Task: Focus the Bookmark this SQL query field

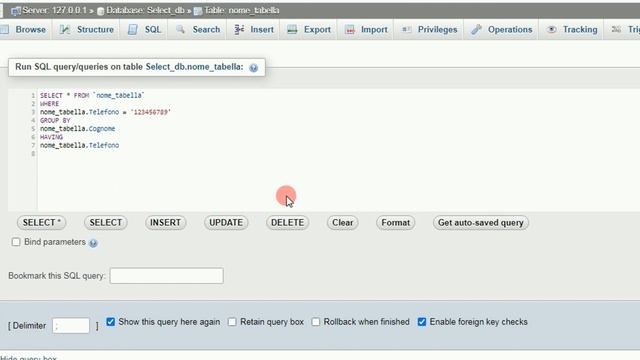Action: 167,276
